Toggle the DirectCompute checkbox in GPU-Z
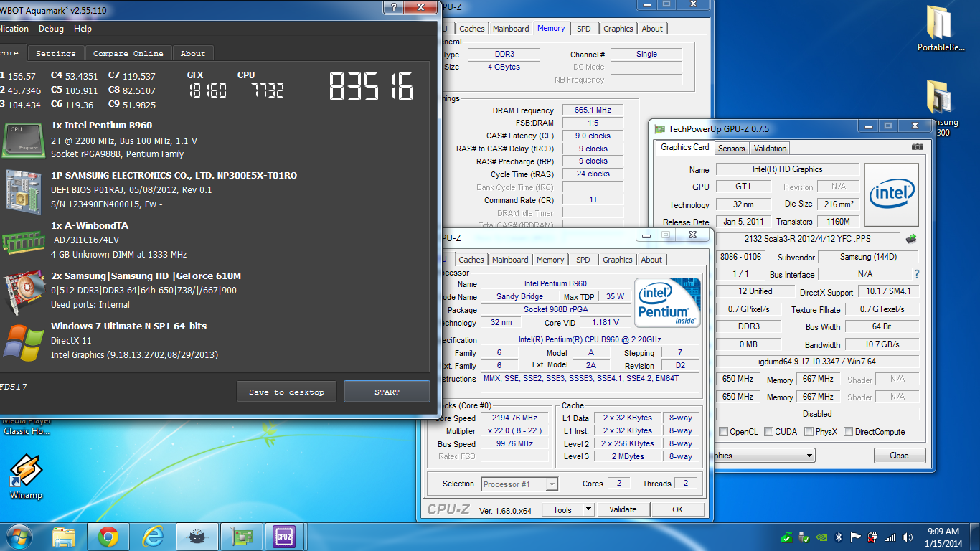Screen dimensions: 980x551 click(x=849, y=432)
